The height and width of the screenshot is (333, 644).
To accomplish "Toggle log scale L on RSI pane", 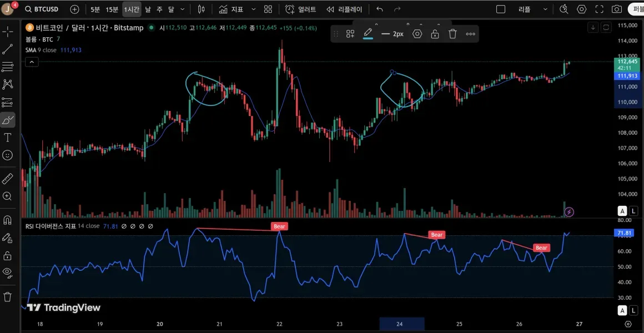I will [633, 310].
